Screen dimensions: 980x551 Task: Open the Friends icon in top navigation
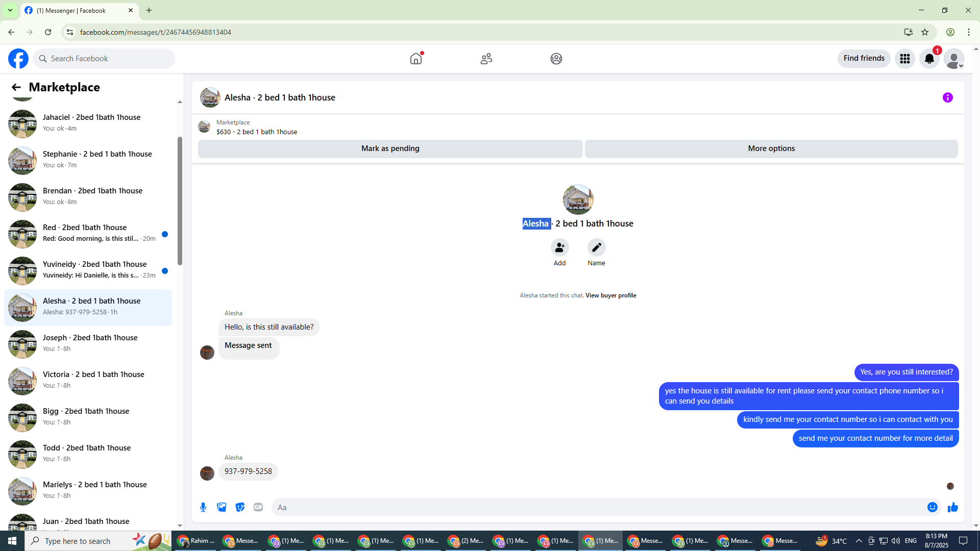[x=486, y=59]
